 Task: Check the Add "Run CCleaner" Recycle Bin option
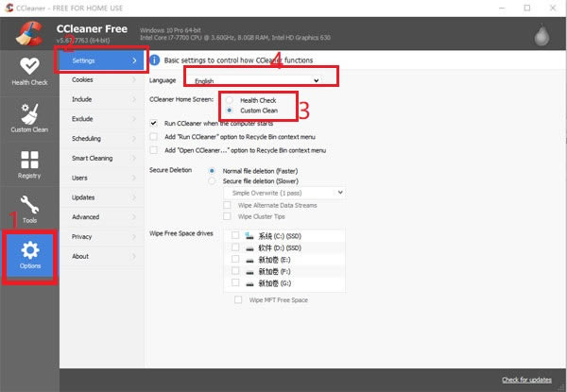[154, 137]
